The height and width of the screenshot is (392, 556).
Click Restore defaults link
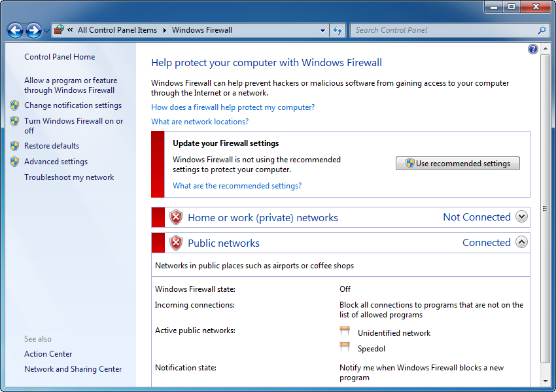52,146
